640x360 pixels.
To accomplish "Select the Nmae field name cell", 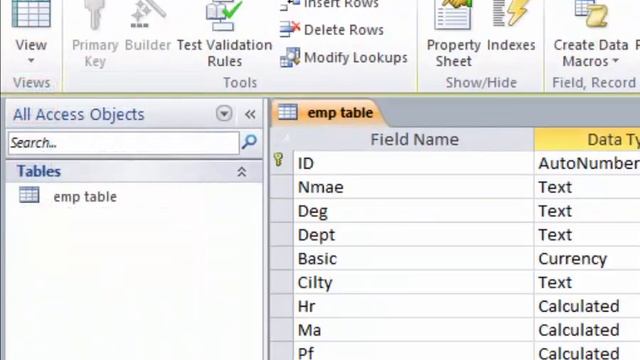I will 414,187.
